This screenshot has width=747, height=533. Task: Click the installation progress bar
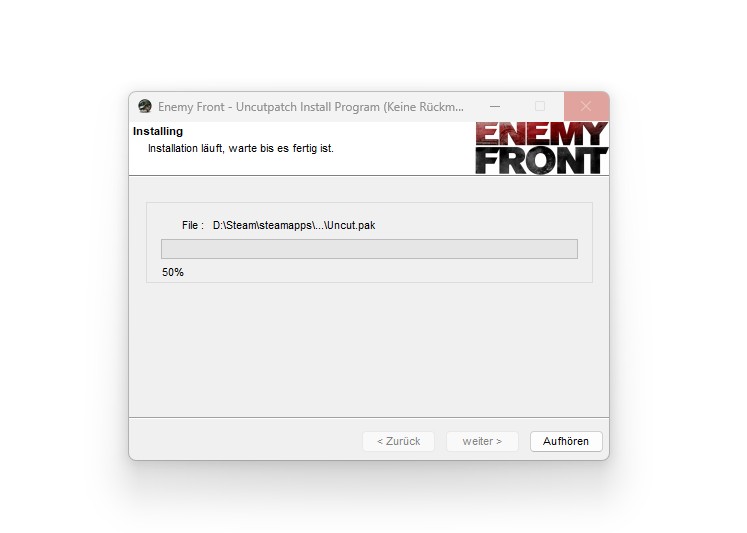click(x=369, y=249)
